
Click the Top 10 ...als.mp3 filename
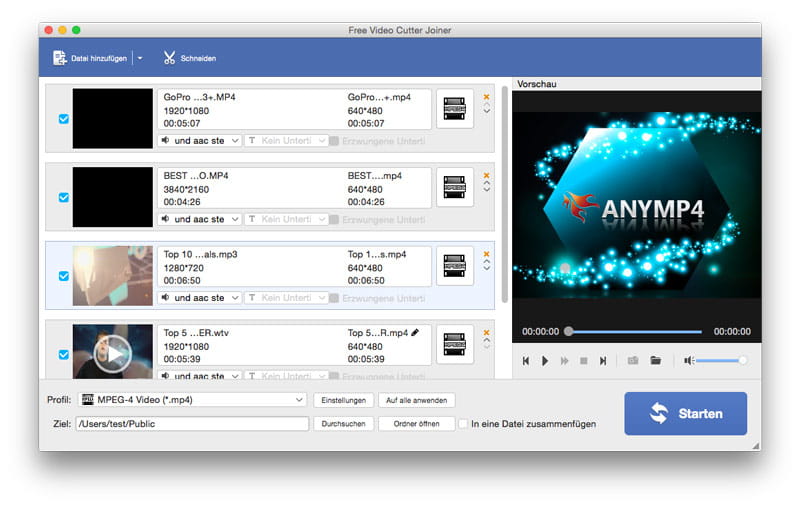[201, 254]
